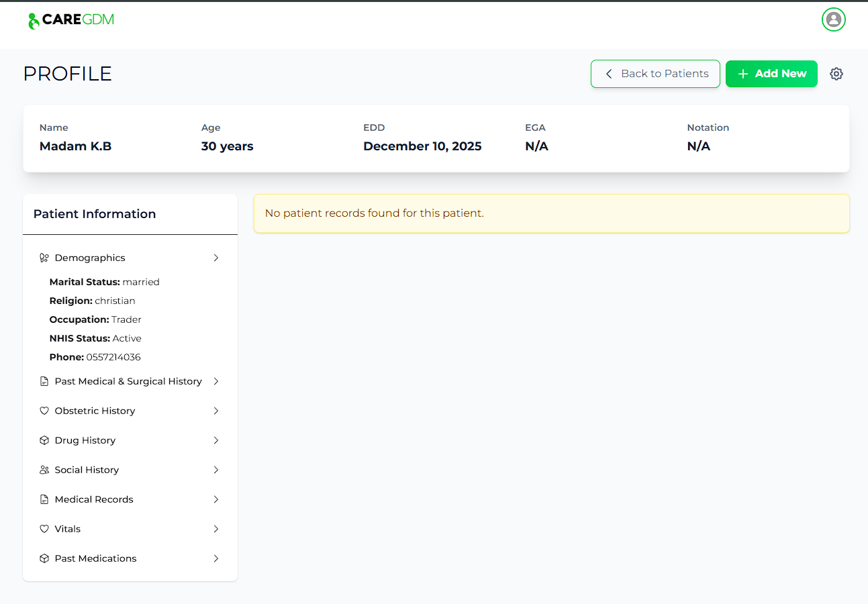This screenshot has width=868, height=604.
Task: Collapse the Demographics section chevron
Action: [215, 257]
